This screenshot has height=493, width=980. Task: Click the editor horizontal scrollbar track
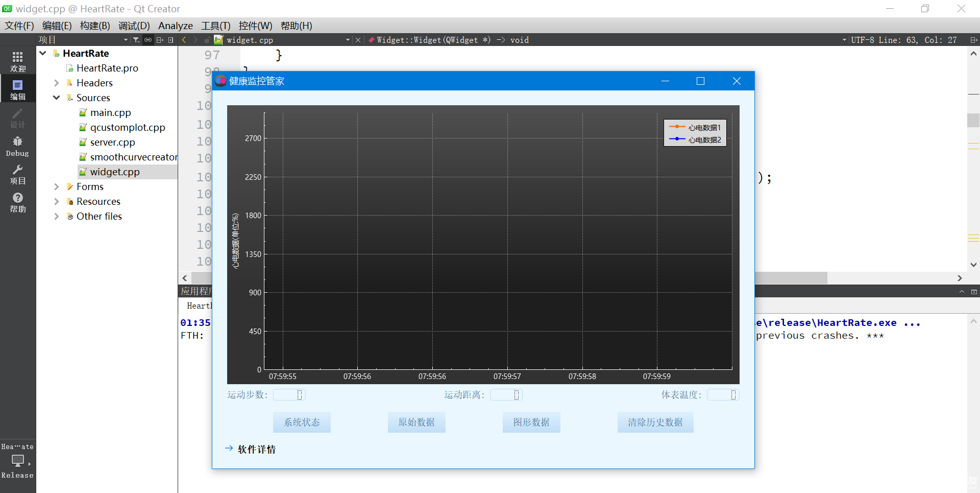click(x=892, y=278)
